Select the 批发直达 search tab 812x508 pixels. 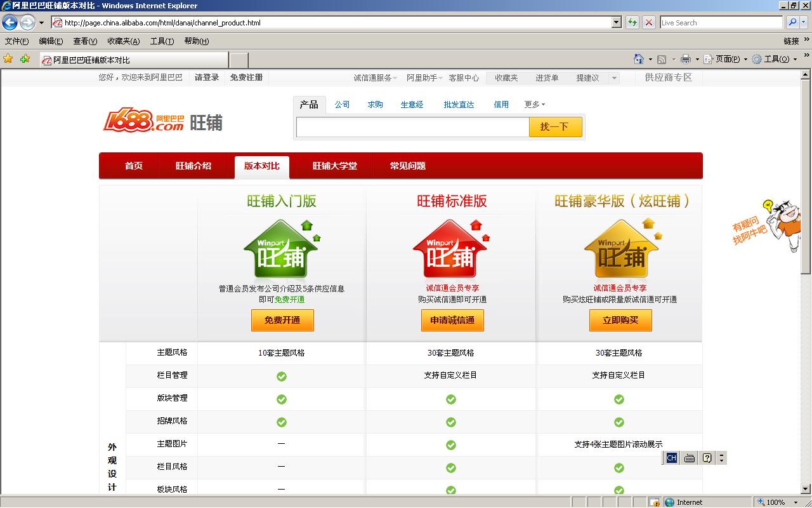(459, 105)
